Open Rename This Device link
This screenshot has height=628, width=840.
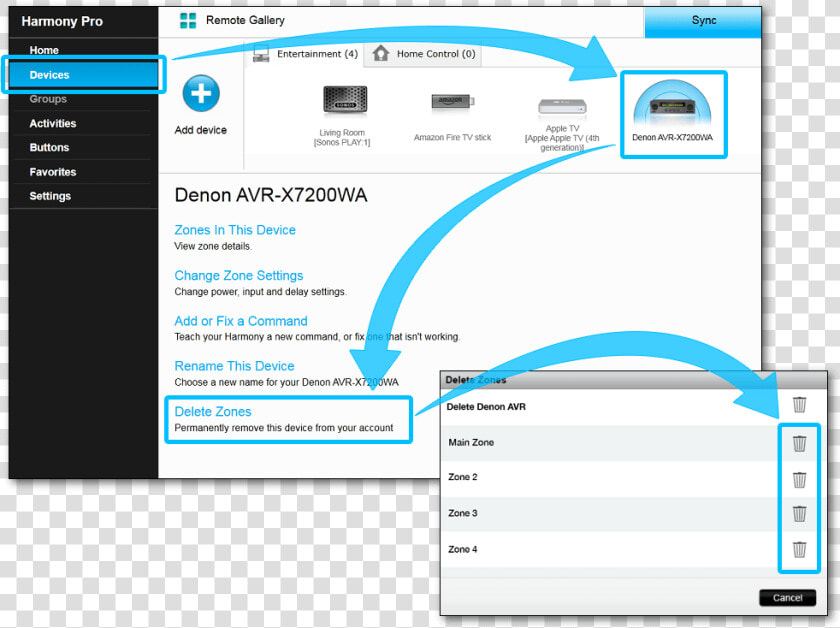pyautogui.click(x=235, y=366)
